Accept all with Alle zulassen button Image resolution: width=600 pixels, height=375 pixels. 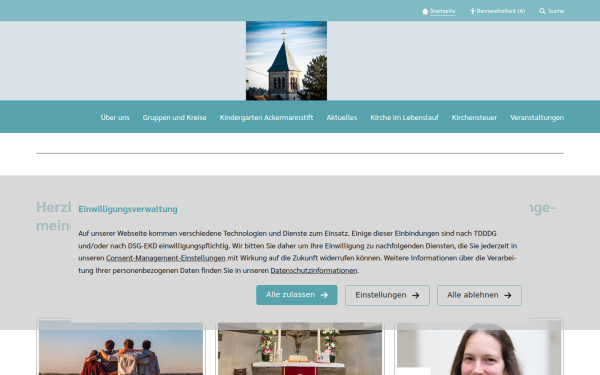click(x=297, y=295)
